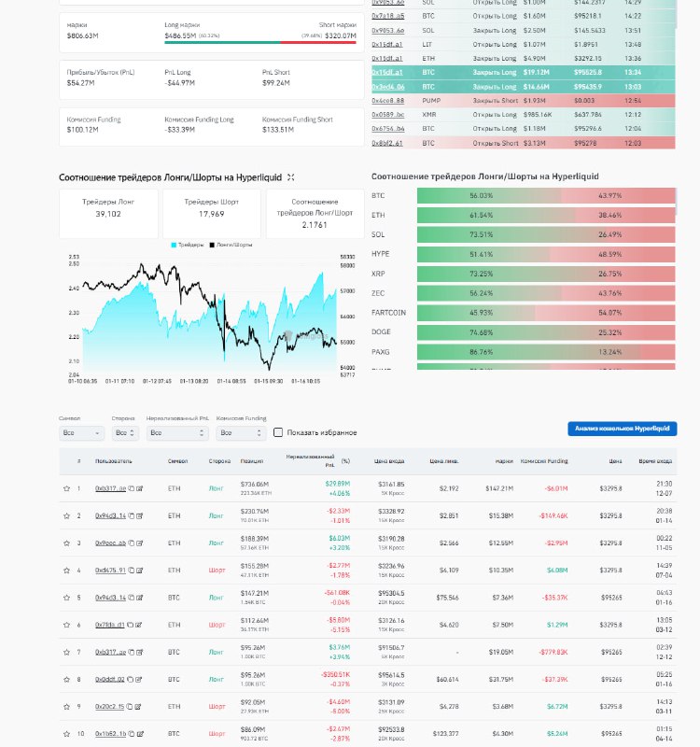The width and height of the screenshot is (700, 747).
Task: Copy wallet address 0x9eec..ab
Action: point(131,543)
